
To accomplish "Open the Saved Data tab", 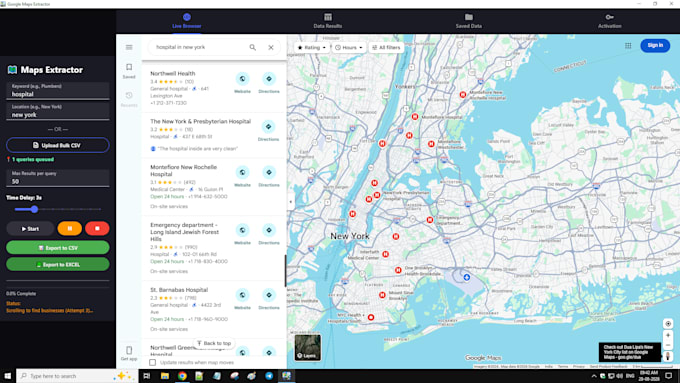I will pyautogui.click(x=468, y=21).
